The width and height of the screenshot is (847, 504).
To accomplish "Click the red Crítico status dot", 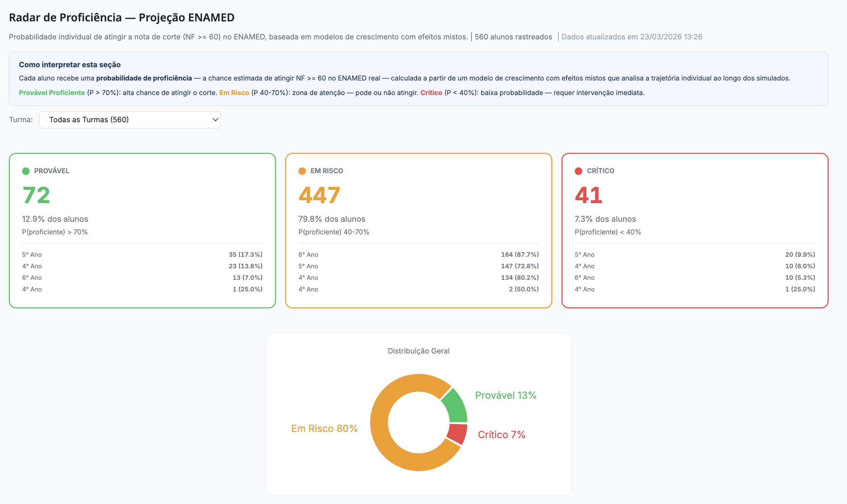I will tap(578, 171).
